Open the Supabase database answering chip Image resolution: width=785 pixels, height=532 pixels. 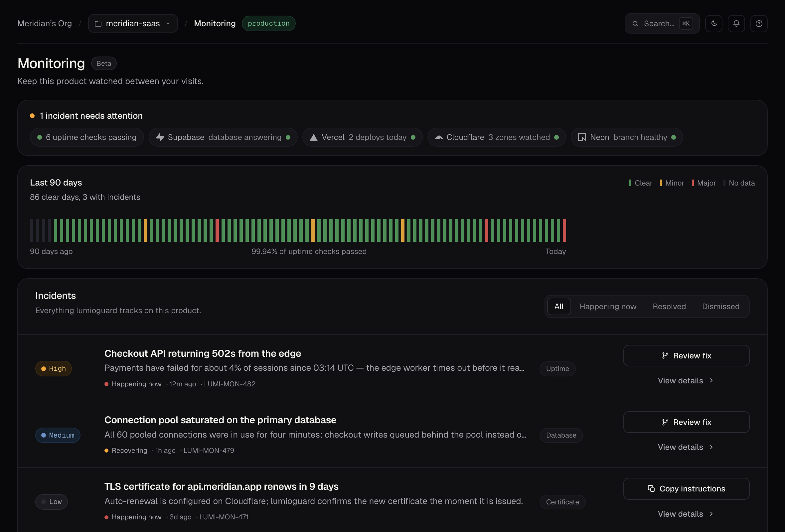click(223, 137)
